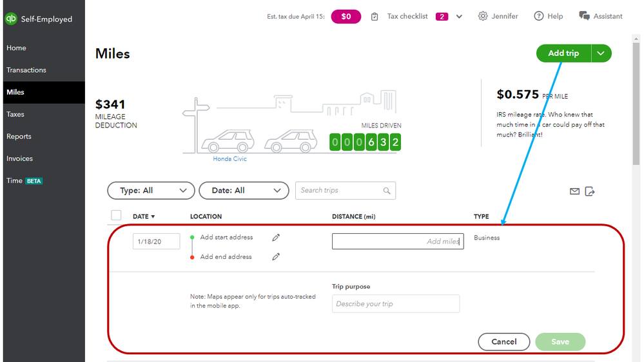Open the Assistant chat icon
The width and height of the screenshot is (644, 362).
coord(584,16)
